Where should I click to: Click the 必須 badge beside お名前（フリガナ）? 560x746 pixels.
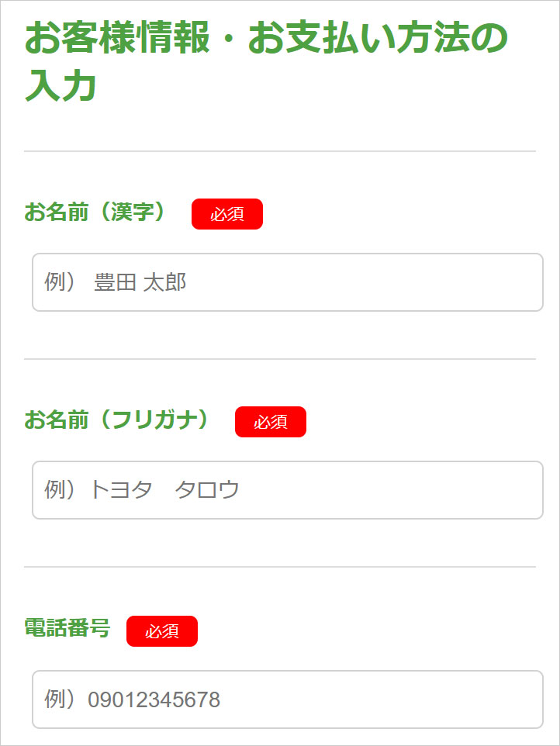point(271,422)
